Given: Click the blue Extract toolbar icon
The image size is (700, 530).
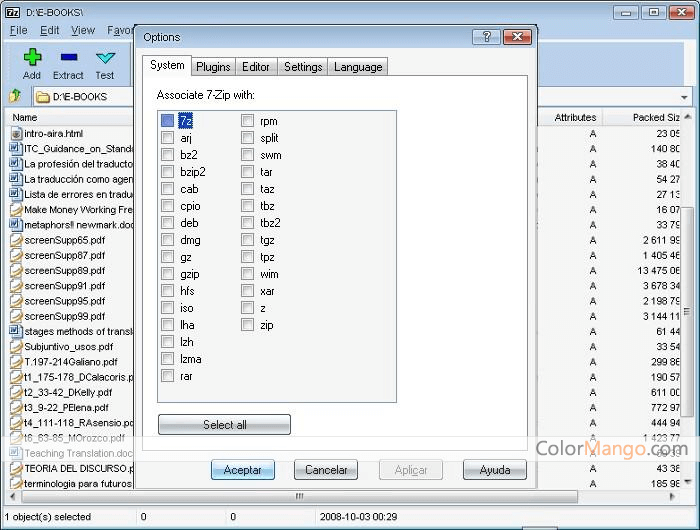Looking at the screenshot, I should click(68, 58).
